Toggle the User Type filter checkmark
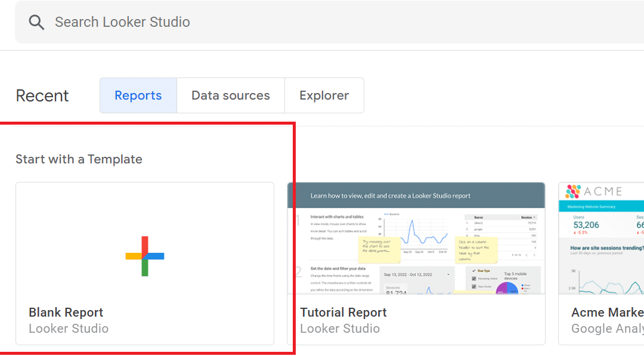644x356 pixels. (473, 271)
